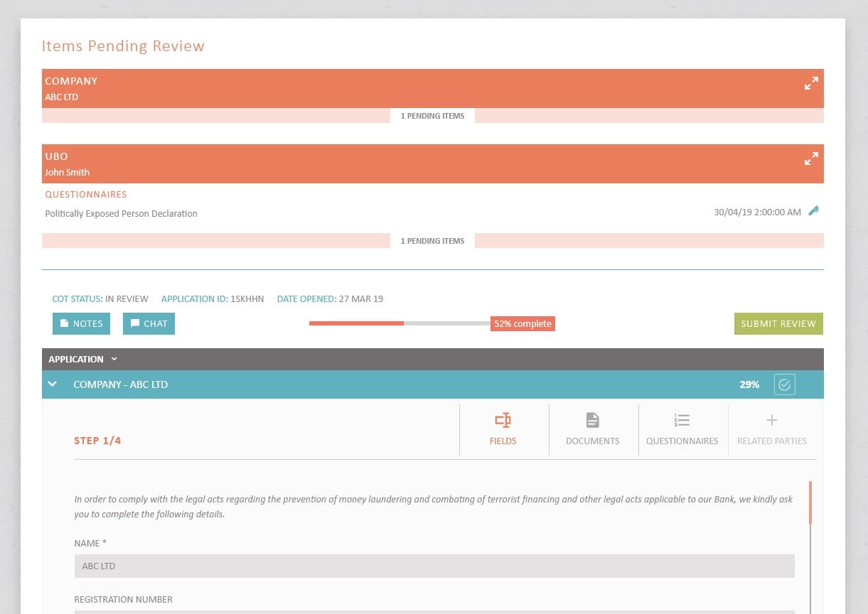The image size is (868, 614).
Task: Open the NOTES panel
Action: 82,323
